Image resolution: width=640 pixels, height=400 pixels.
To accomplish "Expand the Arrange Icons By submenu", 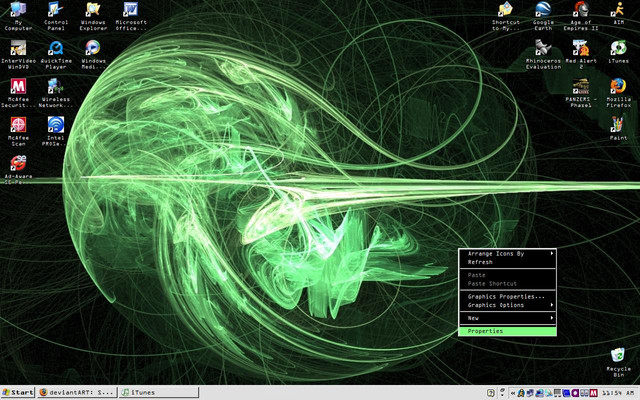I will click(x=507, y=254).
